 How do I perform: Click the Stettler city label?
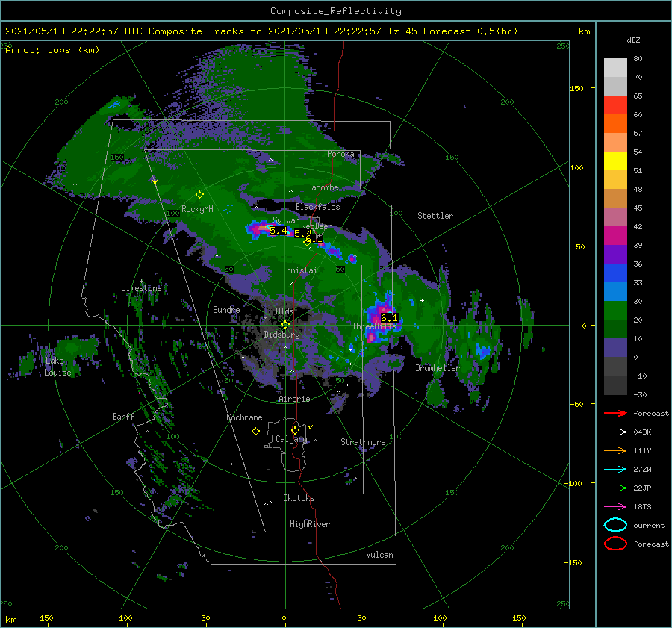(435, 216)
